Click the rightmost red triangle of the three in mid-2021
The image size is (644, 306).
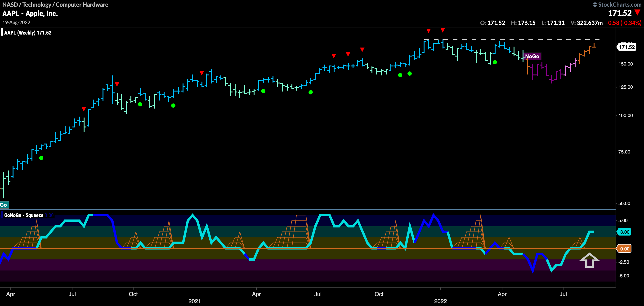[x=362, y=50]
